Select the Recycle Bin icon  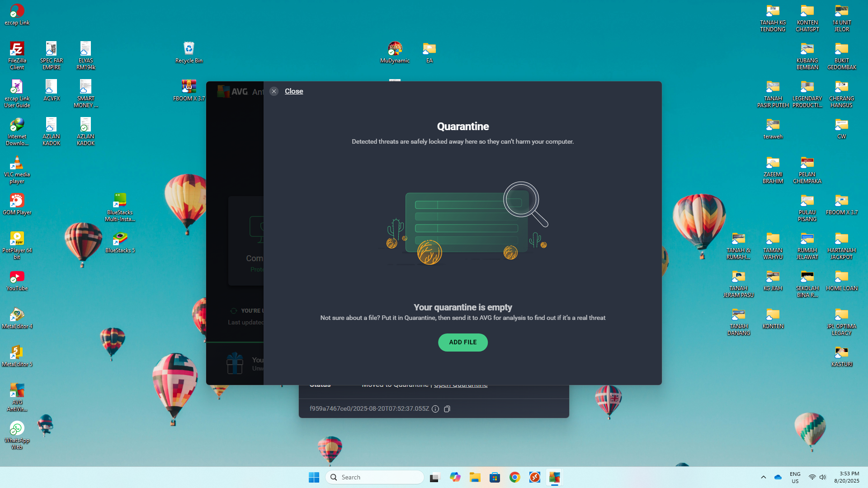189,49
